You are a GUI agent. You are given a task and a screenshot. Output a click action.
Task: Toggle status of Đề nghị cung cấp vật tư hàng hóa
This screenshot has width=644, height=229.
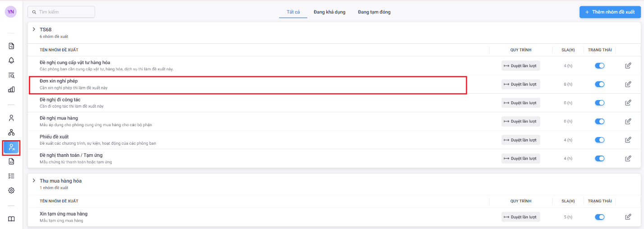click(599, 66)
